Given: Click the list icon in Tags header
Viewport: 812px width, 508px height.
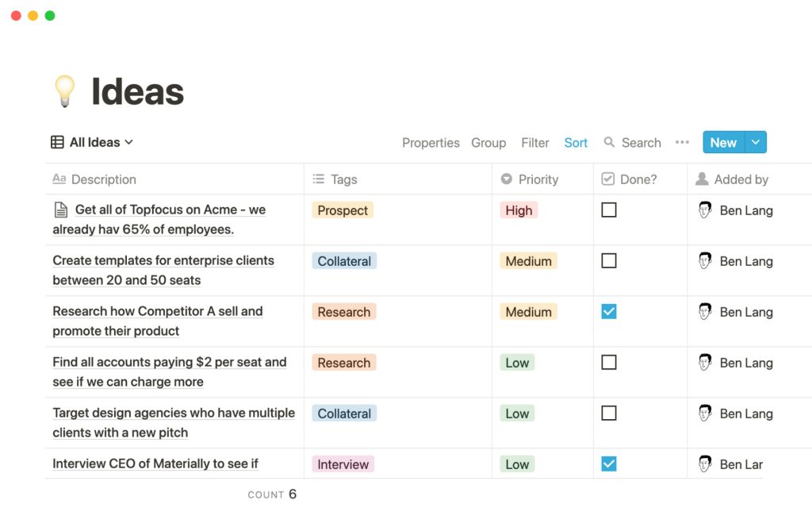Looking at the screenshot, I should point(319,179).
